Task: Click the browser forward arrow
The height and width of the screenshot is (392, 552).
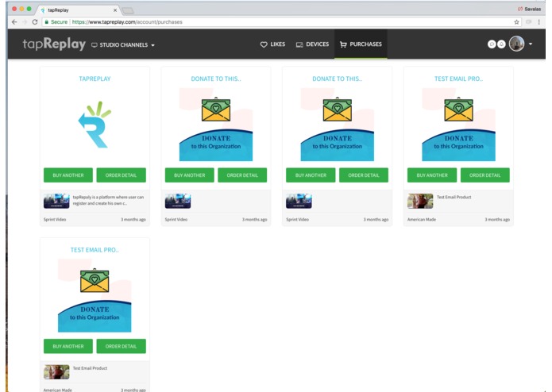Action: coord(25,21)
